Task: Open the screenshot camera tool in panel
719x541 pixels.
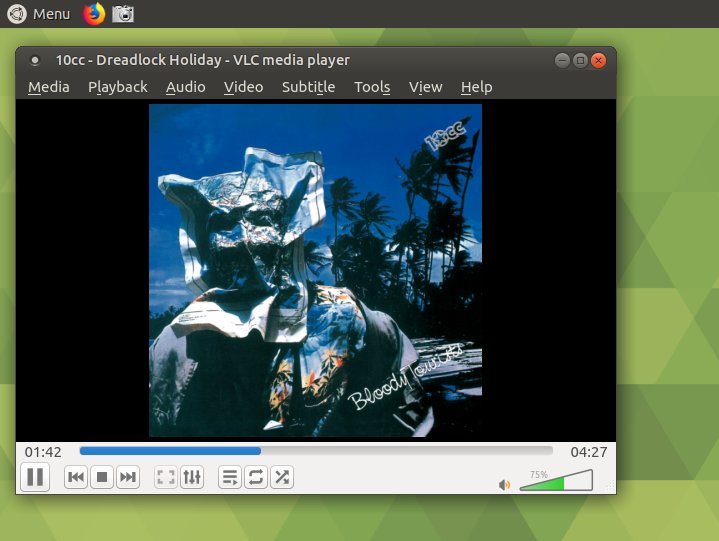Action: pyautogui.click(x=123, y=14)
